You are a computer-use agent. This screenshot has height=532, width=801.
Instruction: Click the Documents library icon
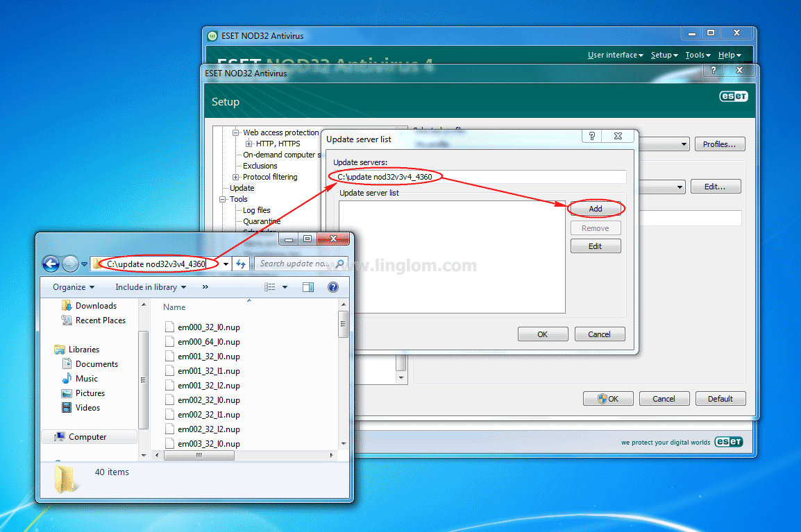coord(67,363)
